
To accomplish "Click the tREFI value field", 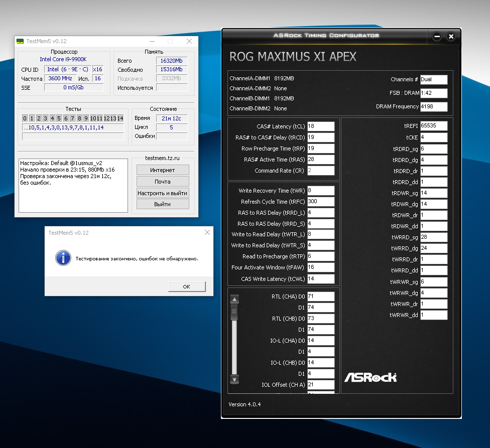I will (434, 126).
